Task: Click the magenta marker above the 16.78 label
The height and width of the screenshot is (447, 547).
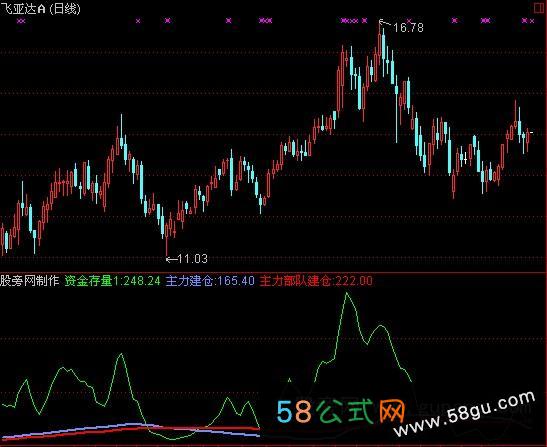Action: click(409, 21)
